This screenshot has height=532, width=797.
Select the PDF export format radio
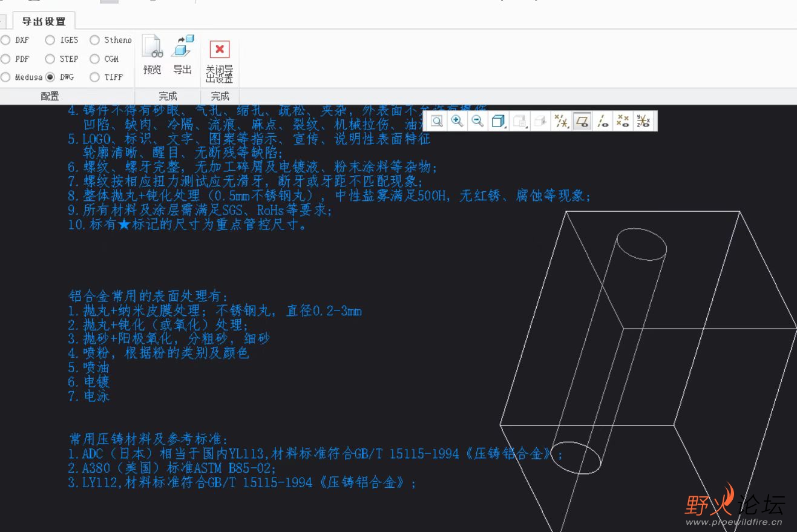point(5,59)
